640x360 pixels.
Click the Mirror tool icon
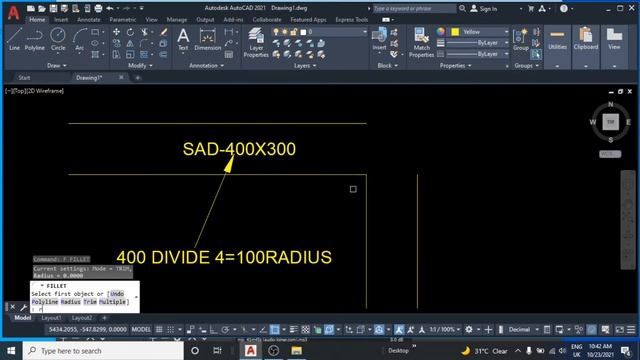[x=130, y=43]
